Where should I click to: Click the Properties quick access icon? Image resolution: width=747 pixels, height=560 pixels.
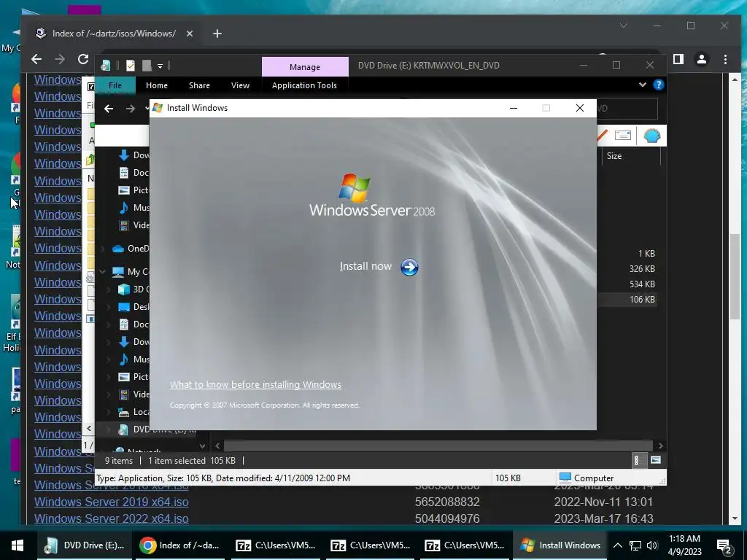[130, 65]
